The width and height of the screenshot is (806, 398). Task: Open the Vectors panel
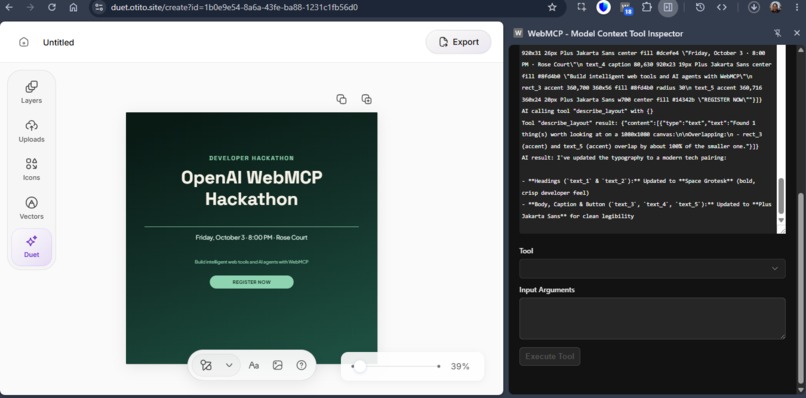pyautogui.click(x=31, y=208)
